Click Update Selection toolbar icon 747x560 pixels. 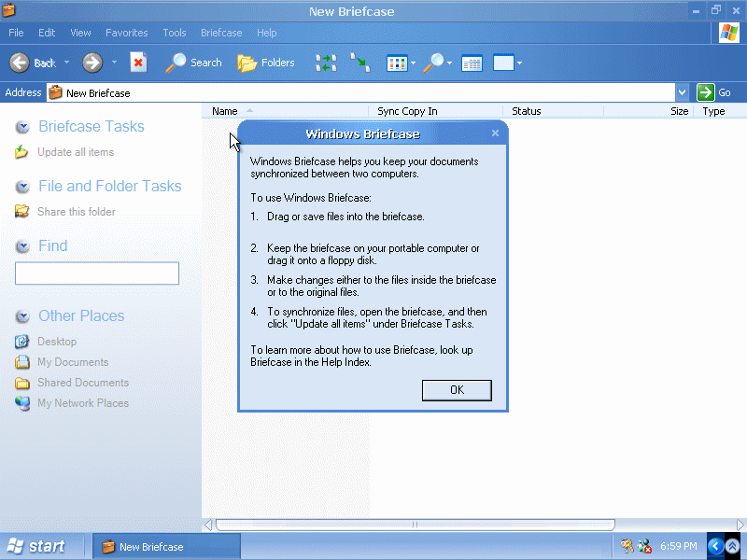pyautogui.click(x=360, y=63)
